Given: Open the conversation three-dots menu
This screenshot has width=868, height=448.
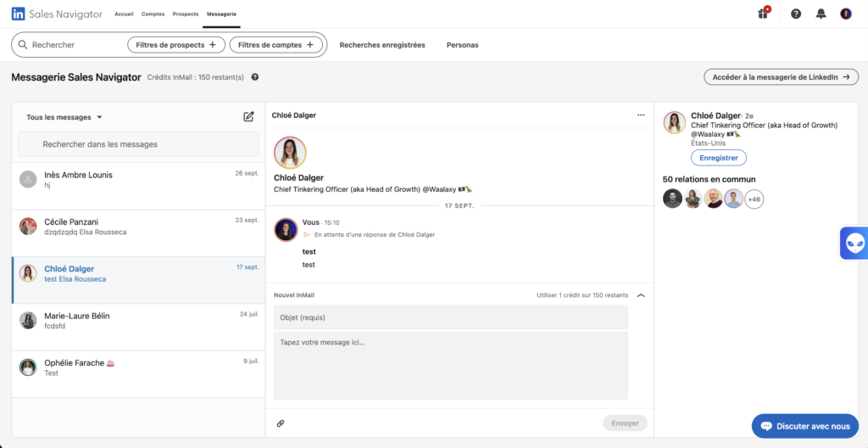Looking at the screenshot, I should coord(641,115).
